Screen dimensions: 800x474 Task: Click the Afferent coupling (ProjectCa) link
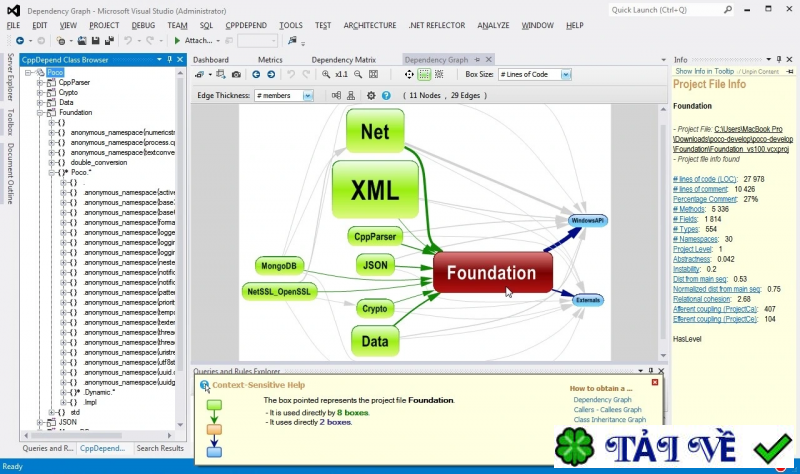[715, 309]
